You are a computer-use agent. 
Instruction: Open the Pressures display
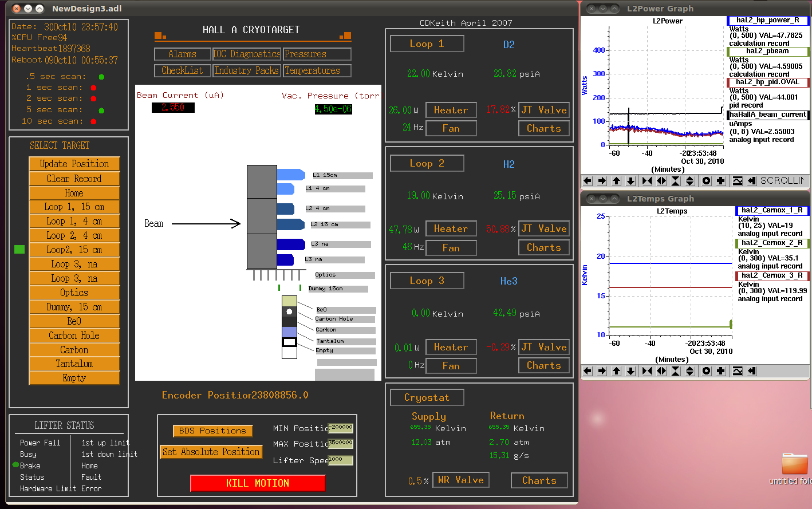click(317, 54)
